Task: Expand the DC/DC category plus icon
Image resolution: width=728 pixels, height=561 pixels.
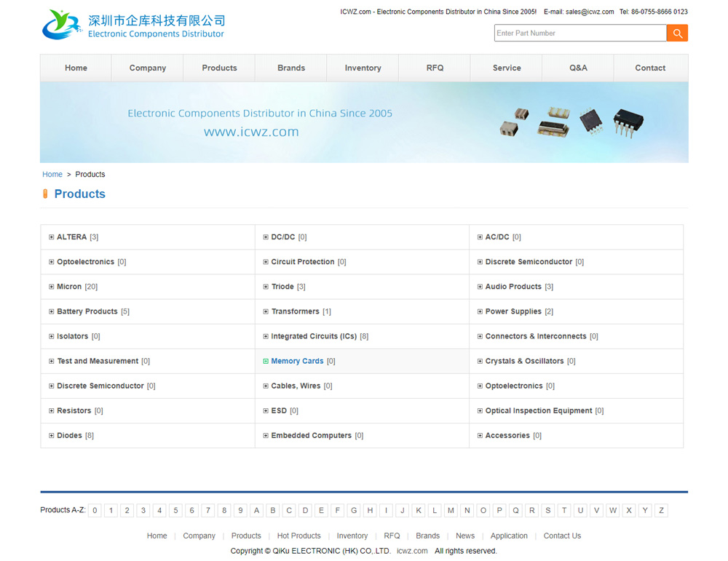Action: click(x=266, y=237)
